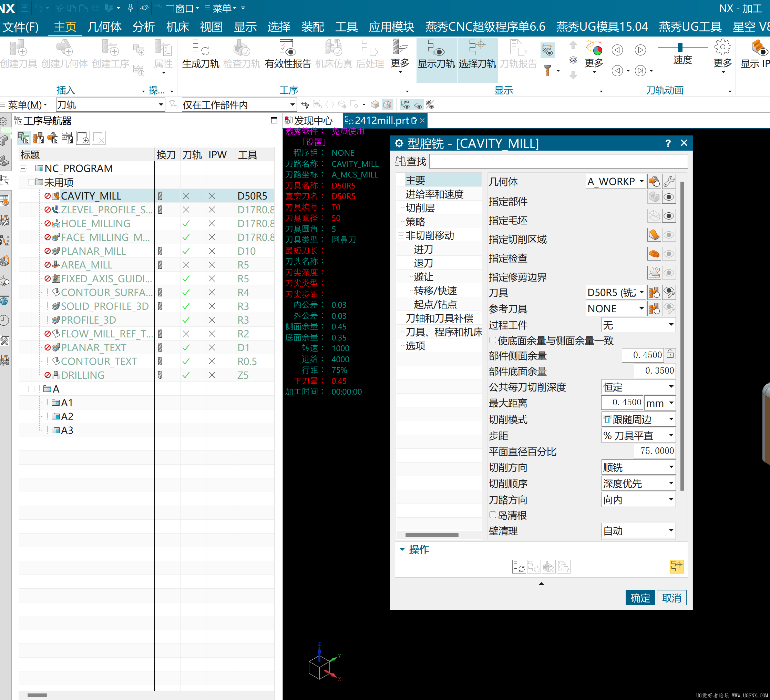Viewport: 770px width, 700px height.
Task: Click the Machining Method View icon in navigator
Action: tap(67, 138)
